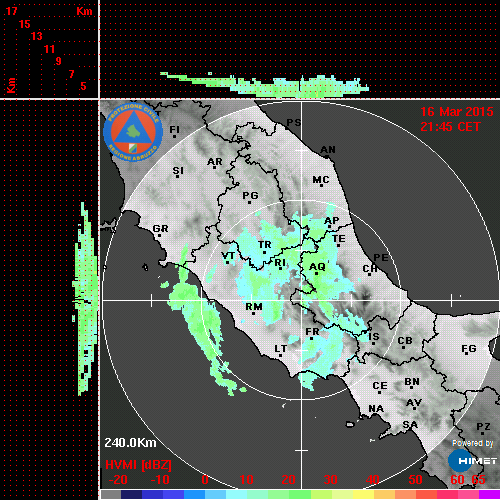Click the 16 Mar 2015 date text

pyautogui.click(x=457, y=112)
